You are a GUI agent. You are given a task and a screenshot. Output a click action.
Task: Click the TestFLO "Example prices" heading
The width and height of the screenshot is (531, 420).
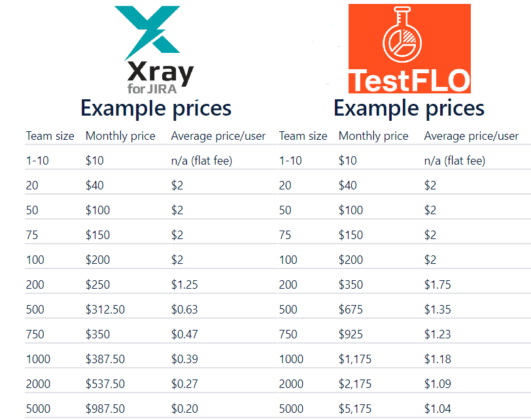(409, 108)
